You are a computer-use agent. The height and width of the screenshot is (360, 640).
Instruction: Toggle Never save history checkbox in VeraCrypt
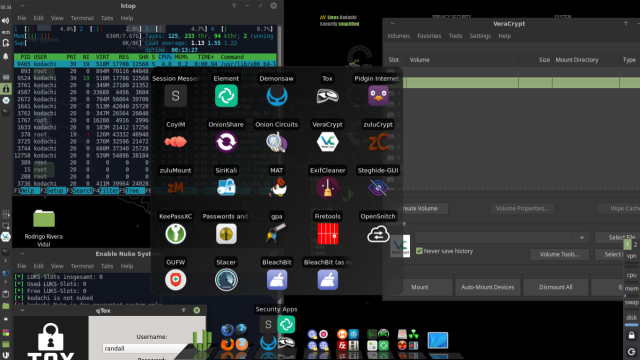coord(419,251)
